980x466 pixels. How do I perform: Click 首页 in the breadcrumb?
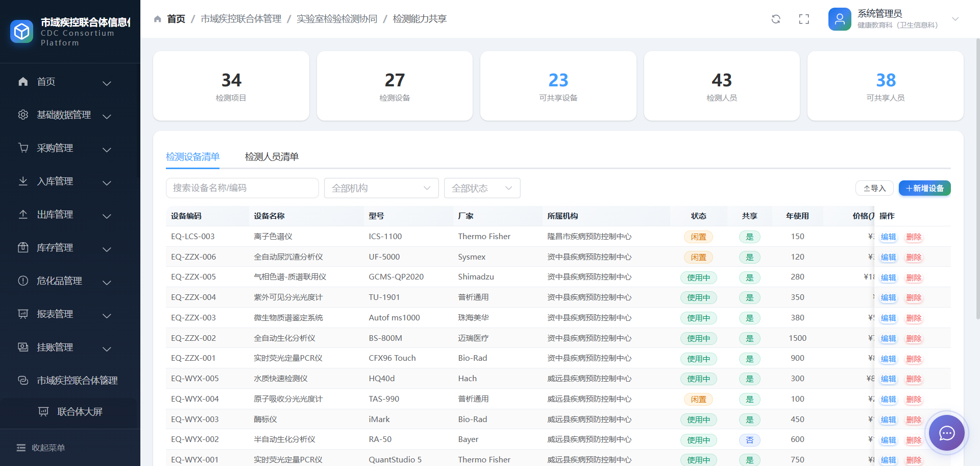[176, 19]
